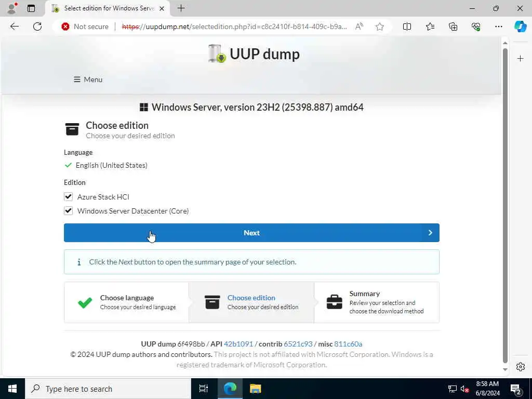Image resolution: width=532 pixels, height=399 pixels.
Task: Open Edge Settings and more menu
Action: (x=498, y=26)
